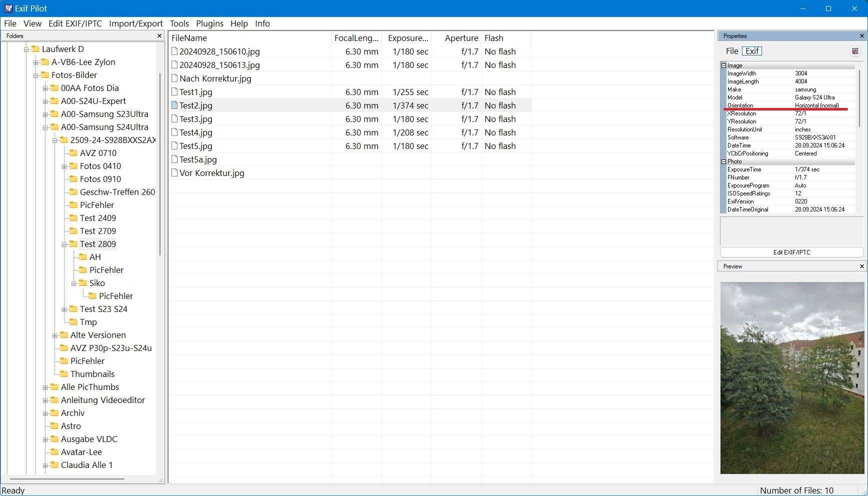Image resolution: width=868 pixels, height=496 pixels.
Task: Click the file icon next to Test1.jpg
Action: [x=174, y=92]
